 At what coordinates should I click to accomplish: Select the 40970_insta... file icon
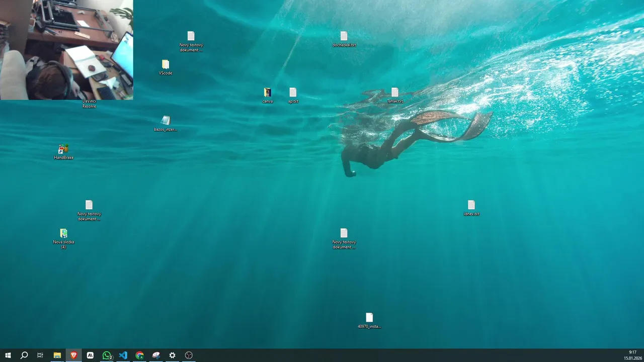tap(369, 318)
